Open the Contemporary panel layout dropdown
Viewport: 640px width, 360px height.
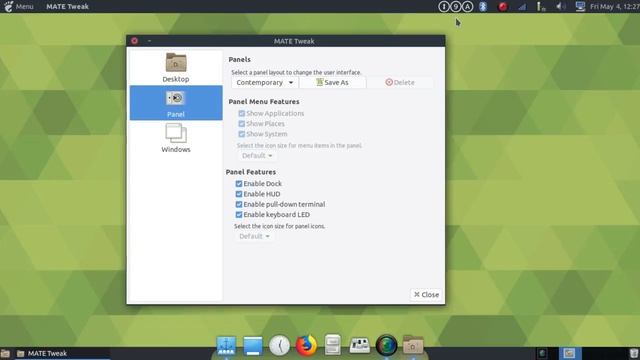tap(264, 82)
